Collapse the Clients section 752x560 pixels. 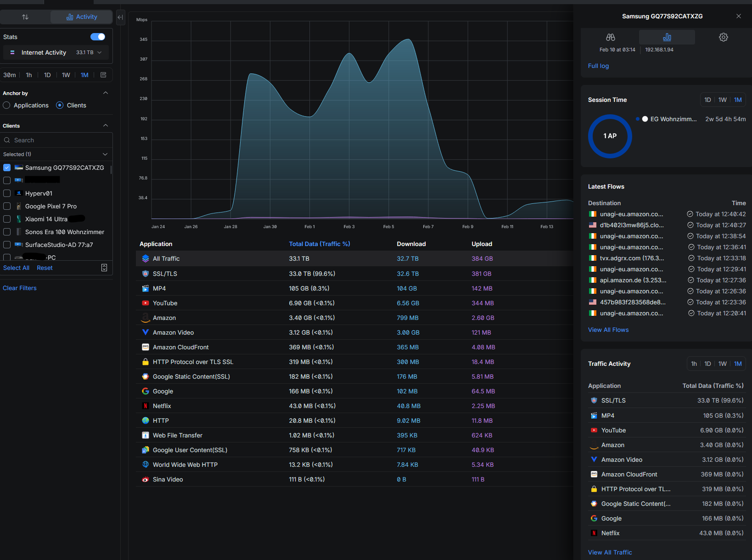[106, 125]
